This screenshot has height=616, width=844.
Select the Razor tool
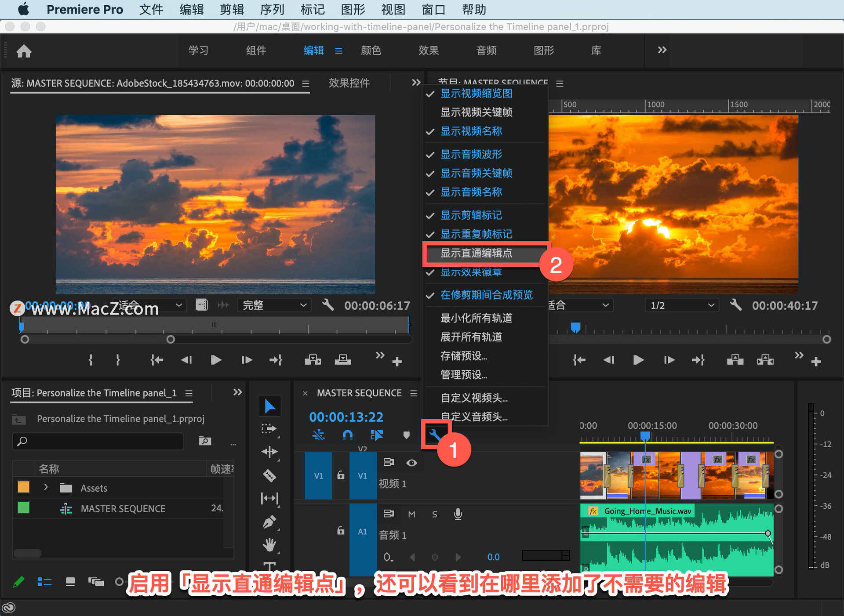coord(269,475)
